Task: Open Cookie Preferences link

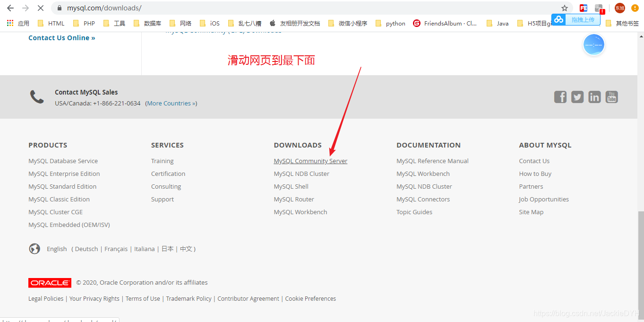Action: coord(310,298)
